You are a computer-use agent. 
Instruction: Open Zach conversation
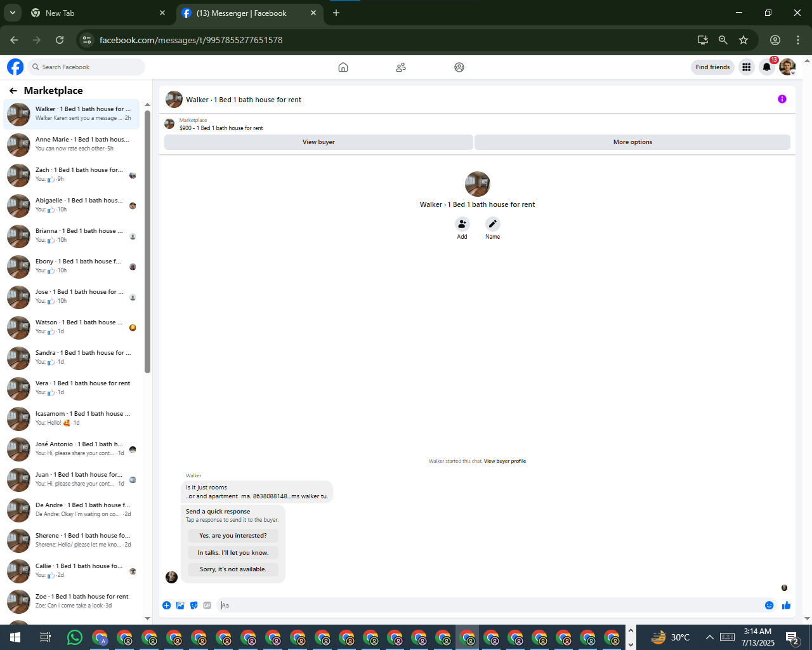coord(72,175)
